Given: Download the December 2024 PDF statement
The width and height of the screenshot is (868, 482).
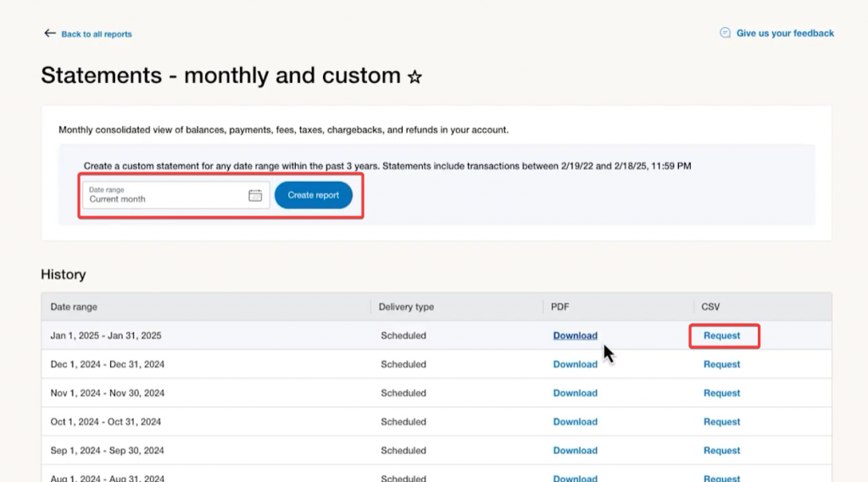Looking at the screenshot, I should click(575, 364).
